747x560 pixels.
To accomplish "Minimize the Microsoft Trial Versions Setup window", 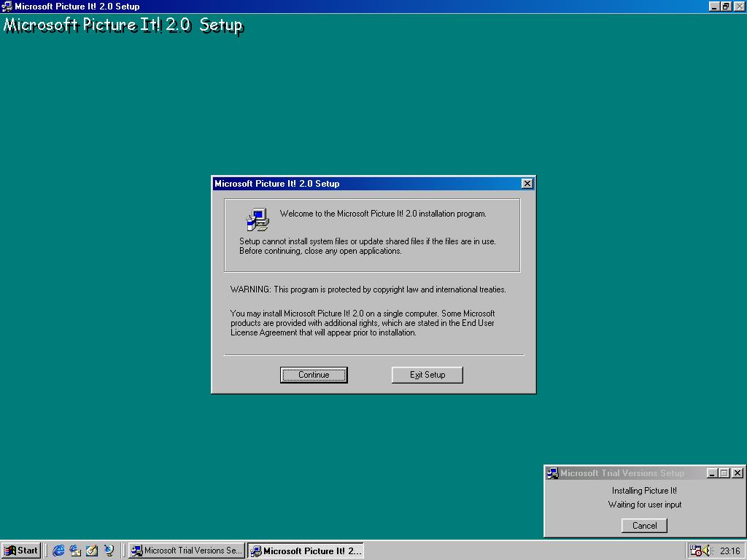I will pyautogui.click(x=712, y=472).
